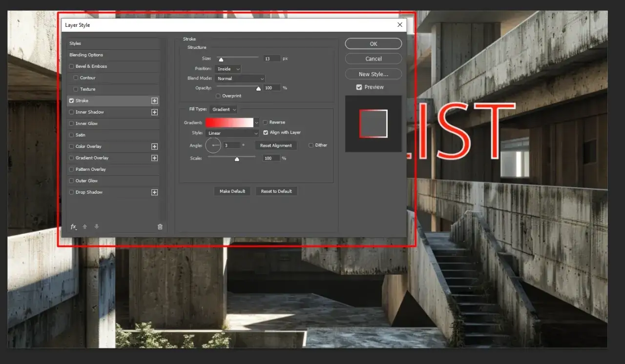
Task: Select the Styles list item
Action: click(113, 43)
